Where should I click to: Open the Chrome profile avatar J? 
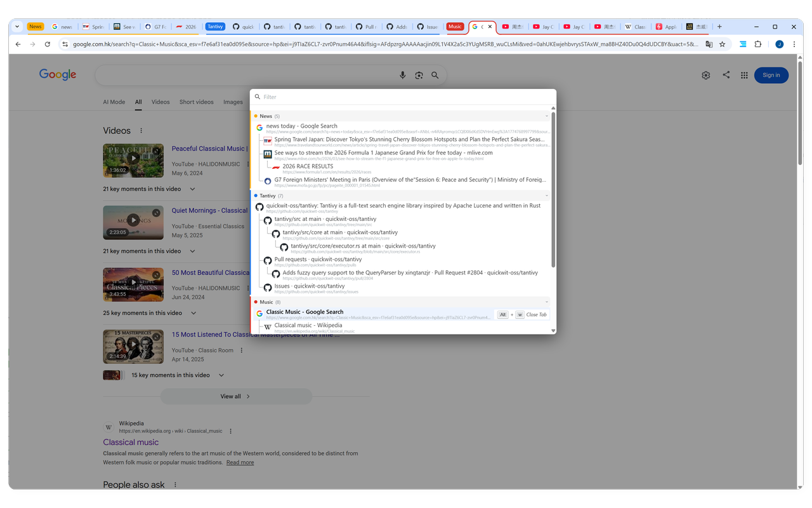pos(780,44)
